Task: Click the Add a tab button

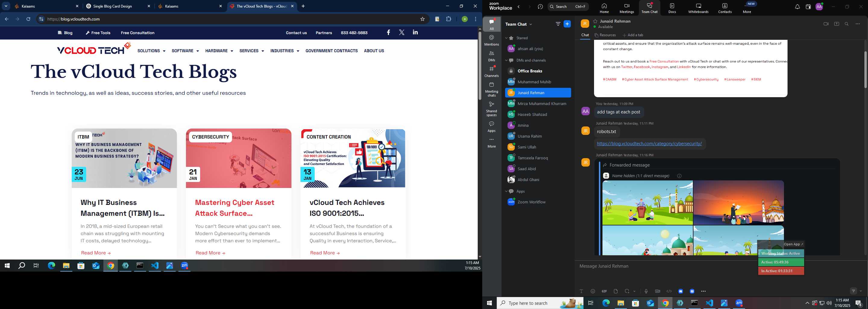Action: tap(633, 35)
